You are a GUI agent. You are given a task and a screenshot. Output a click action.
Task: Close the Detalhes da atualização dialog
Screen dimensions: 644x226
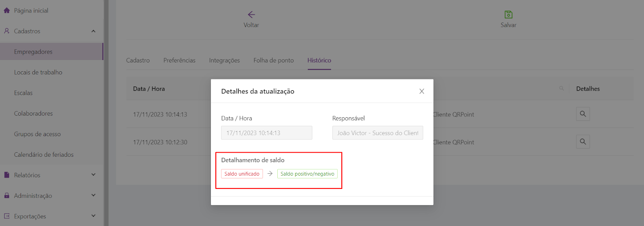421,91
